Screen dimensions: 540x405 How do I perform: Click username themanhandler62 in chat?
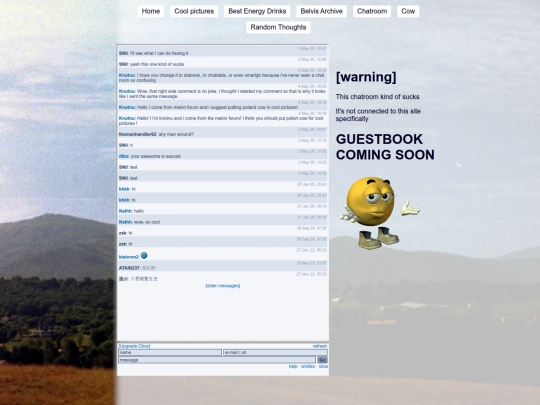coord(137,134)
